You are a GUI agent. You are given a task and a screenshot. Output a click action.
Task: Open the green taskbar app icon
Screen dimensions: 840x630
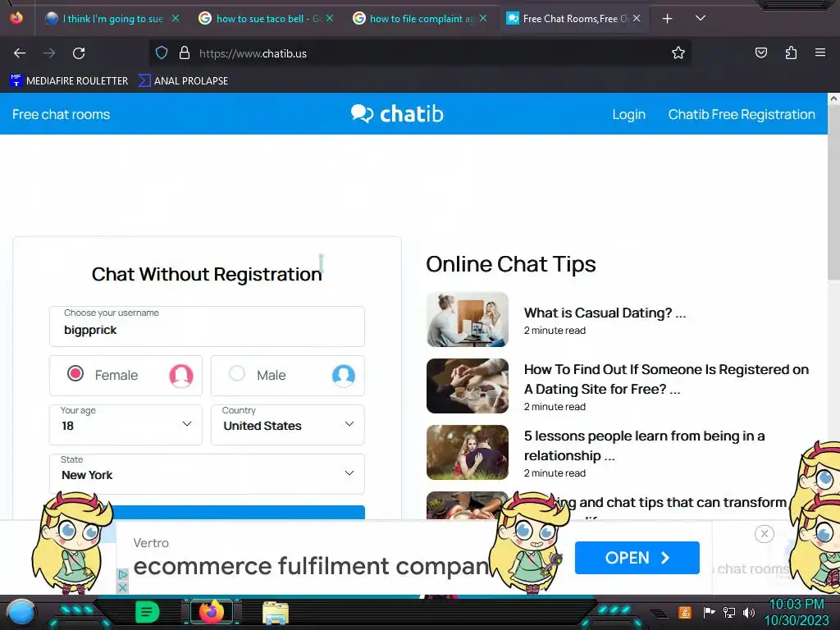pos(148,612)
